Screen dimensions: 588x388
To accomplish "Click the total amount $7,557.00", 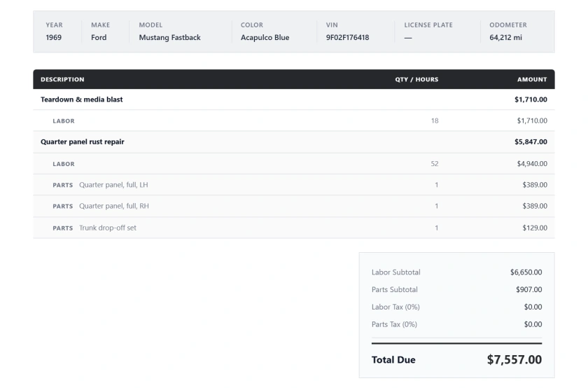I will [514, 359].
